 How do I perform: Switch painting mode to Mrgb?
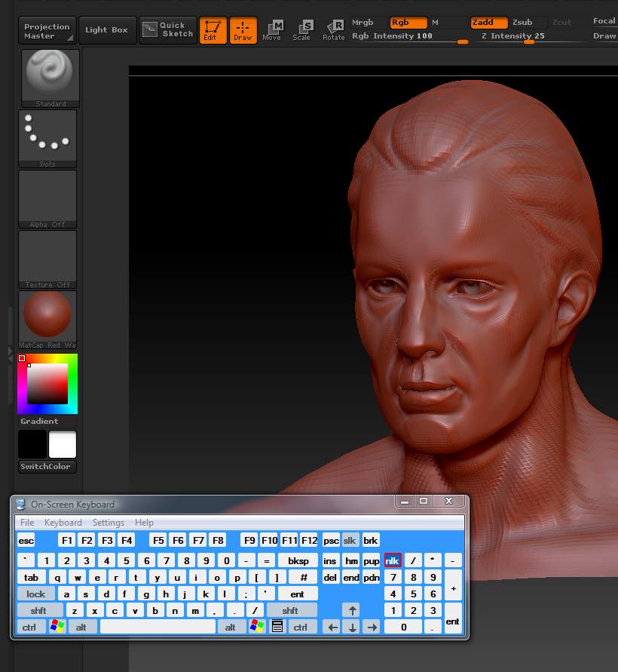pyautogui.click(x=361, y=22)
